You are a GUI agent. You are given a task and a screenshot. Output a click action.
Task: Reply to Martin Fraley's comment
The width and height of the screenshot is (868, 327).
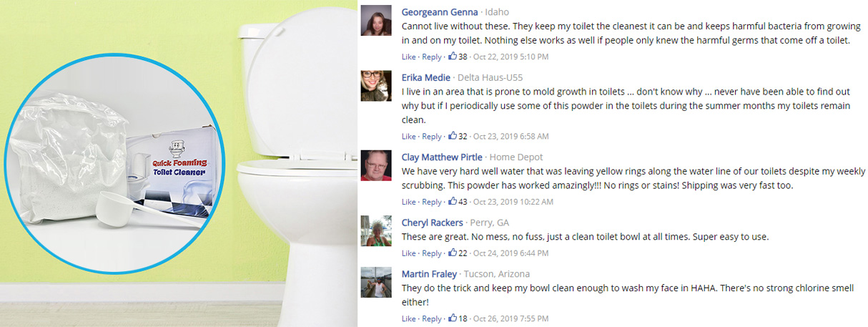431,318
